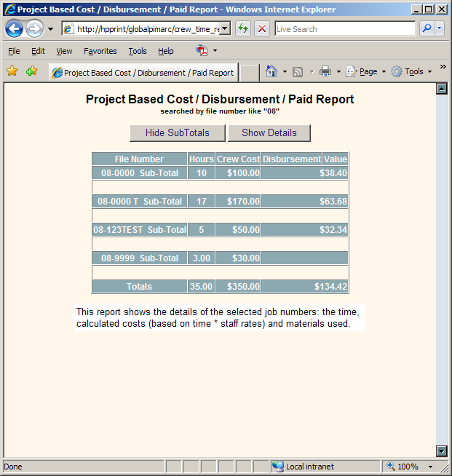Click the Add to Favorites icon
Screen dimensions: 452x476
pyautogui.click(x=31, y=71)
